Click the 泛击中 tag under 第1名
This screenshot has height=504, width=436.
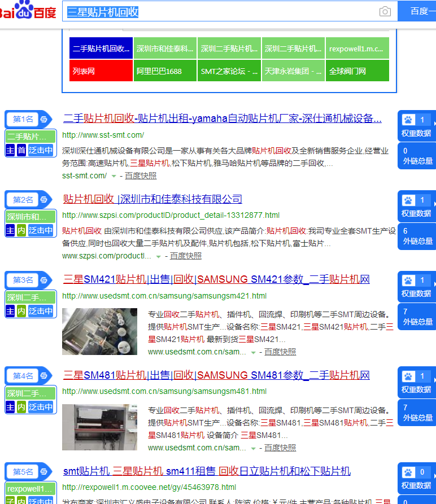pyautogui.click(x=41, y=150)
